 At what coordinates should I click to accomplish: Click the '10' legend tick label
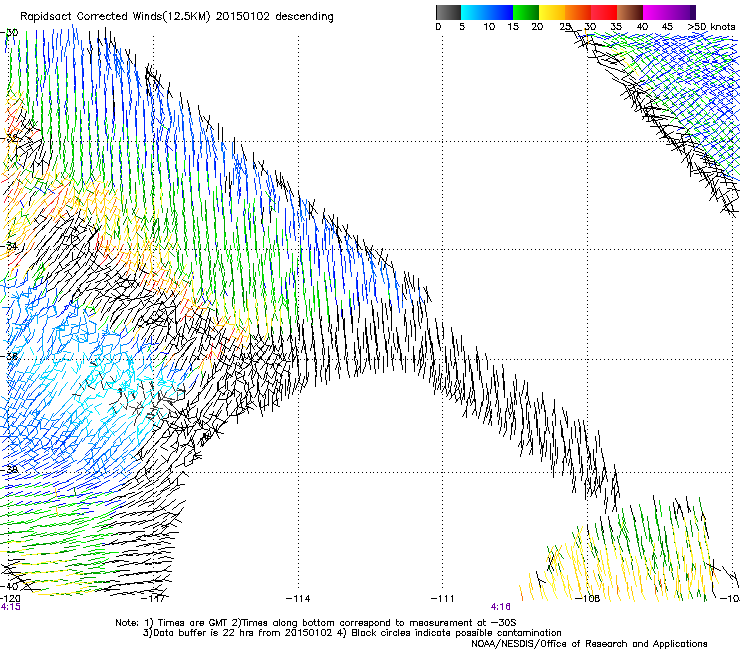pyautogui.click(x=489, y=26)
